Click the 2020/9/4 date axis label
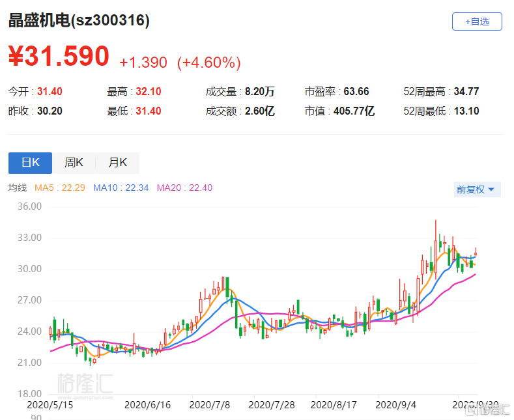 395,405
